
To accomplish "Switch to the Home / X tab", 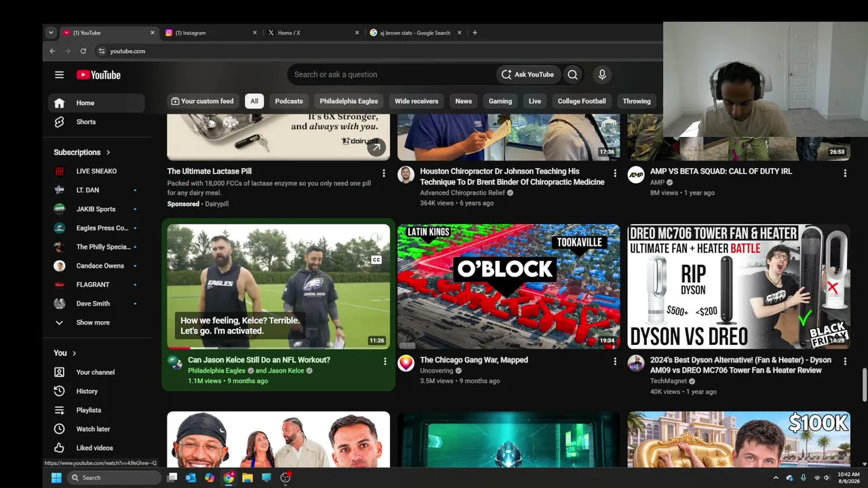I will pos(313,33).
